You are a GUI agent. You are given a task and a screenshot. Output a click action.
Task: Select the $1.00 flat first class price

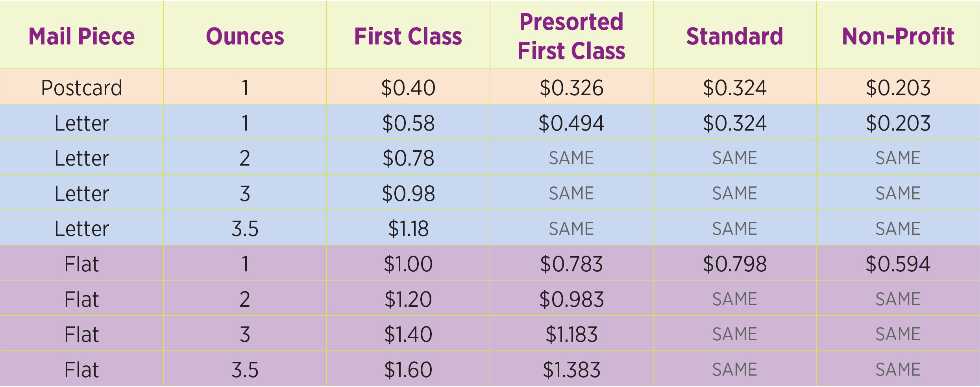[x=408, y=264]
